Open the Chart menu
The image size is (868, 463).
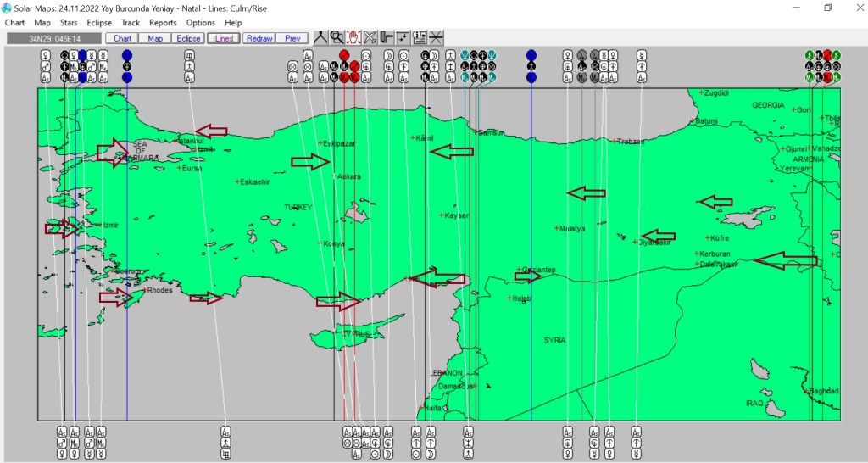tap(14, 23)
